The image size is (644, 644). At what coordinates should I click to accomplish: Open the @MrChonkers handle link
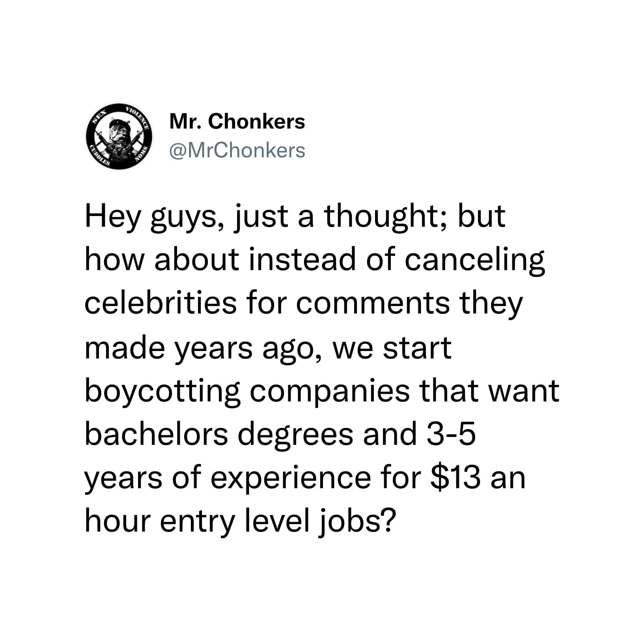click(x=237, y=150)
